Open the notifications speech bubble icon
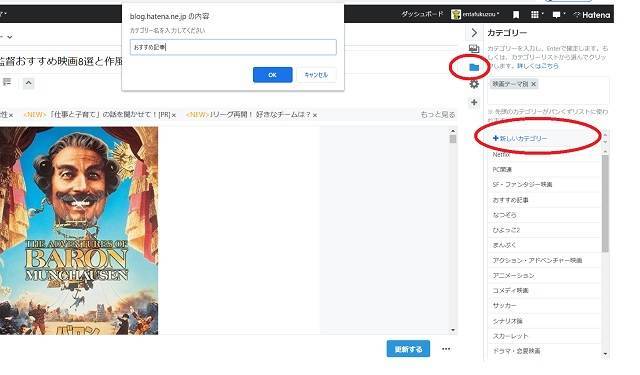The image size is (640, 375). coord(558,15)
